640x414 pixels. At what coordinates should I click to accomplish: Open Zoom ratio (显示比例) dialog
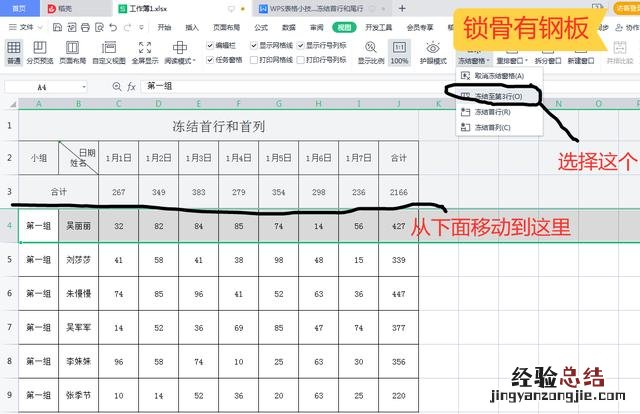pyautogui.click(x=371, y=52)
